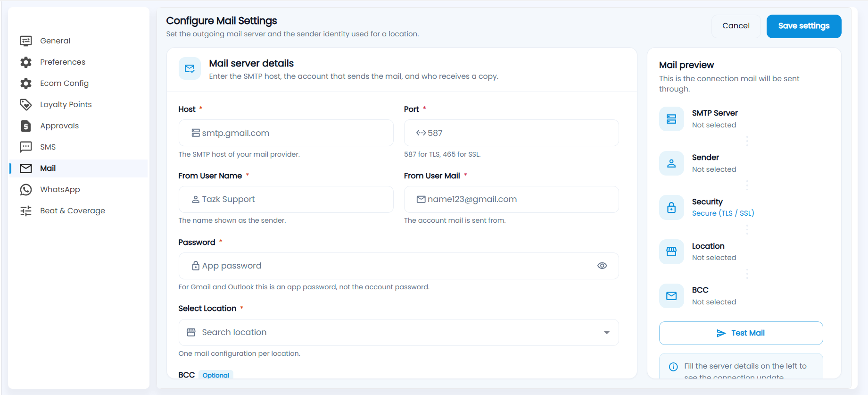Click the Mail server details header icon
The height and width of the screenshot is (395, 868).
click(x=190, y=69)
